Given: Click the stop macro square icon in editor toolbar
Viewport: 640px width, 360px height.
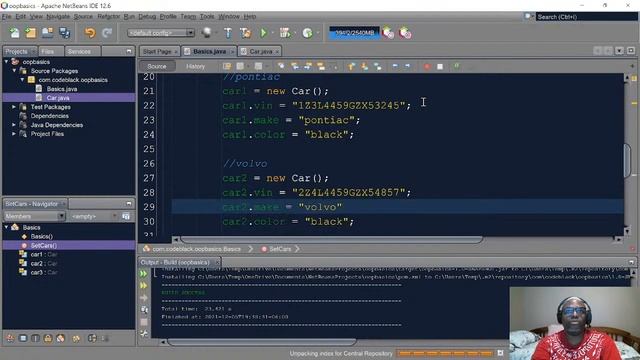Looking at the screenshot, I should tap(440, 66).
